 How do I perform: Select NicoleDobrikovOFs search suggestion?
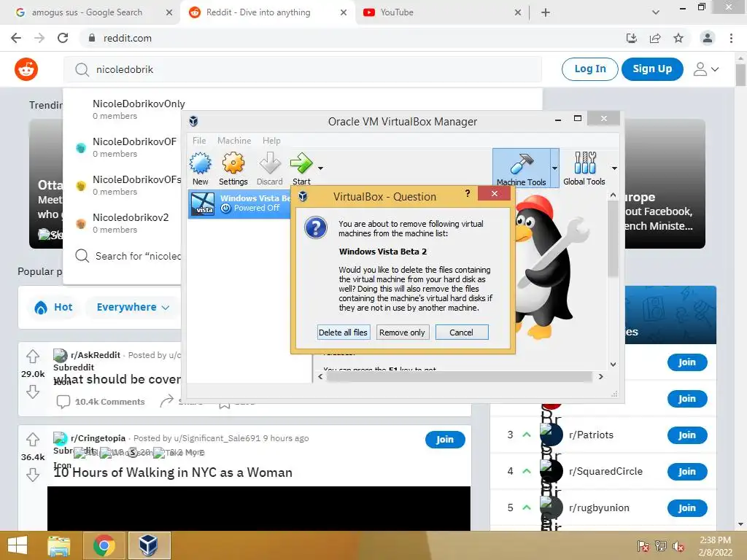136,184
